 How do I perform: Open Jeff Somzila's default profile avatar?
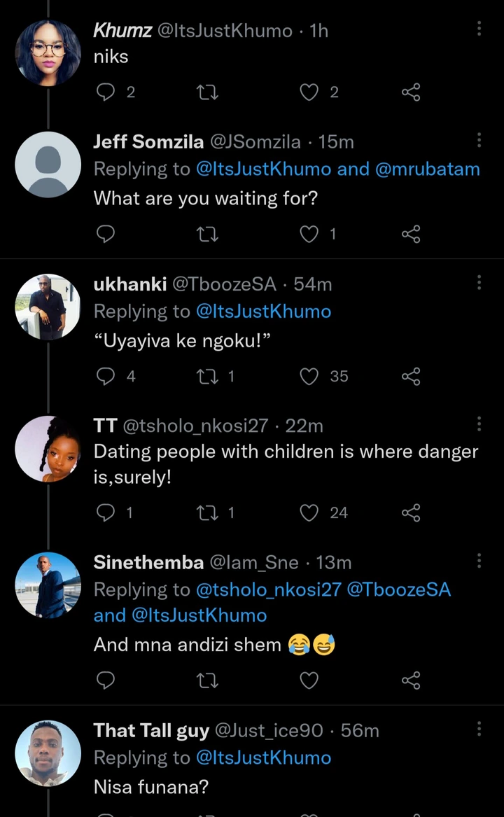tap(48, 165)
